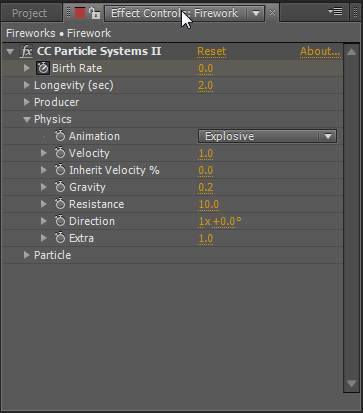The height and width of the screenshot is (413, 363).
Task: Toggle the fx effect switch icon
Action: [x=26, y=51]
